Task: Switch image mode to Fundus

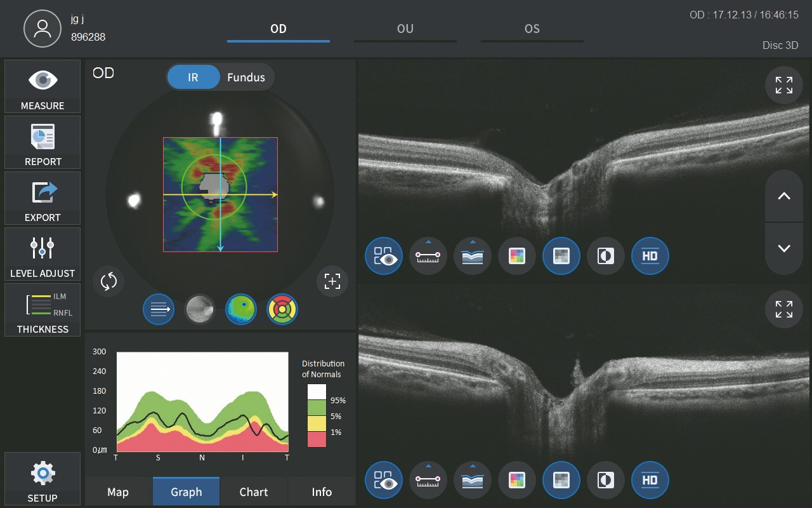Action: click(246, 77)
